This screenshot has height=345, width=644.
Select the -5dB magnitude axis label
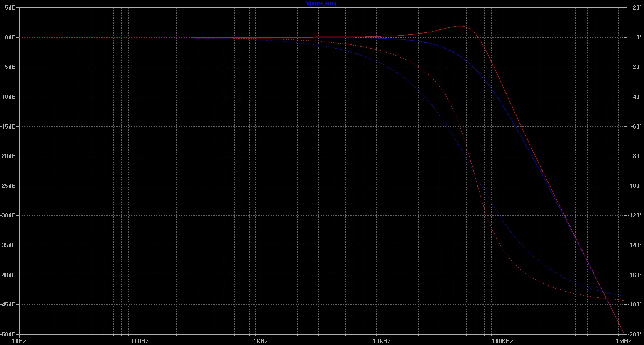pyautogui.click(x=10, y=67)
